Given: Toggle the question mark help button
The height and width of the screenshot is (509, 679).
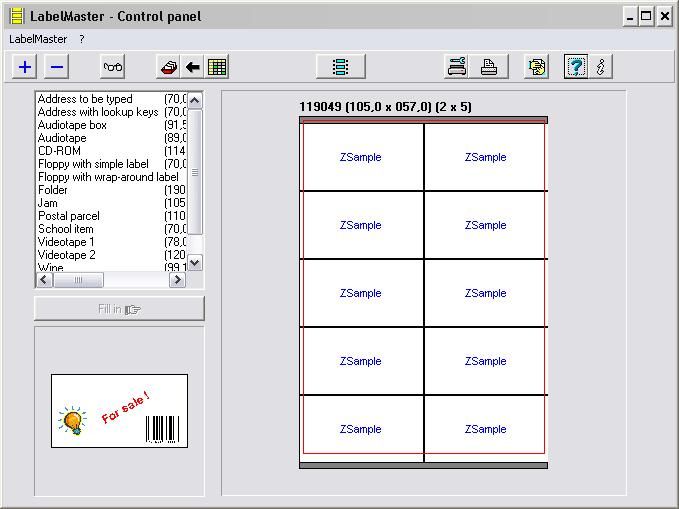Looking at the screenshot, I should tap(575, 67).
